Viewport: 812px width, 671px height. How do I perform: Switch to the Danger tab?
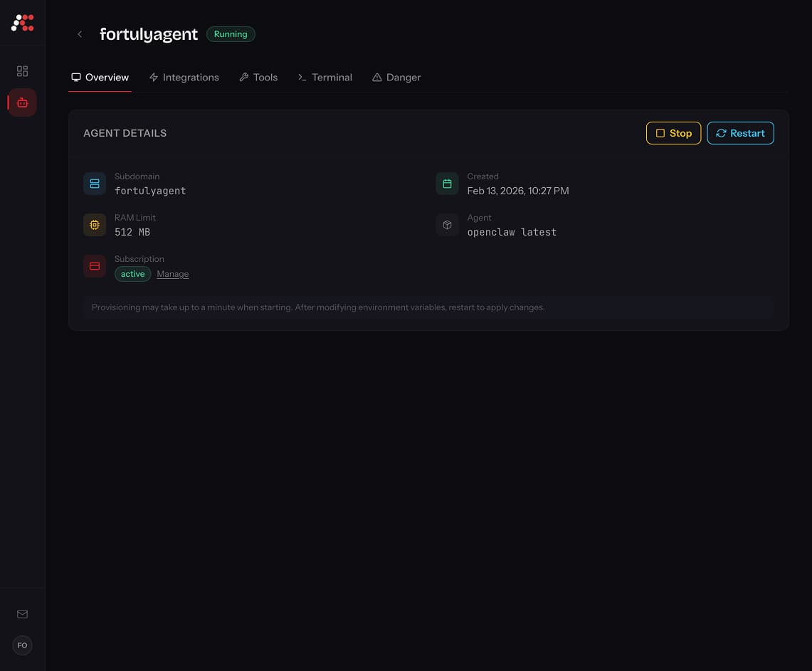click(x=396, y=77)
